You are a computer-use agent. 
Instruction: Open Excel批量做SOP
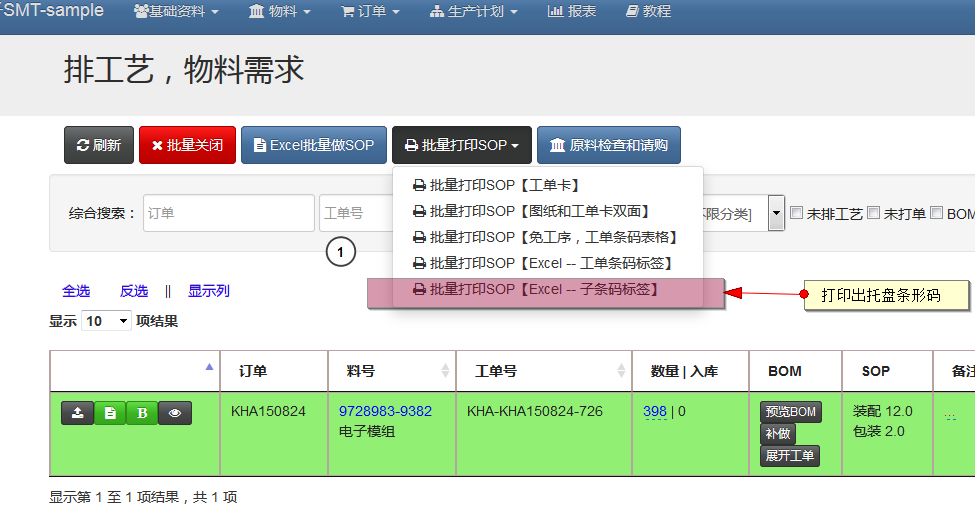pyautogui.click(x=312, y=145)
